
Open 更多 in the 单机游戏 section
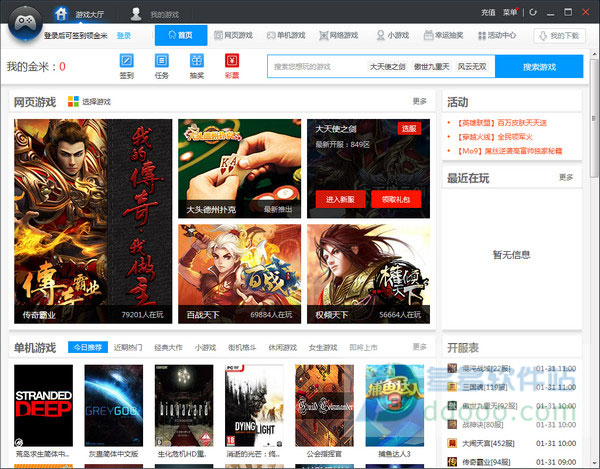[x=419, y=347]
